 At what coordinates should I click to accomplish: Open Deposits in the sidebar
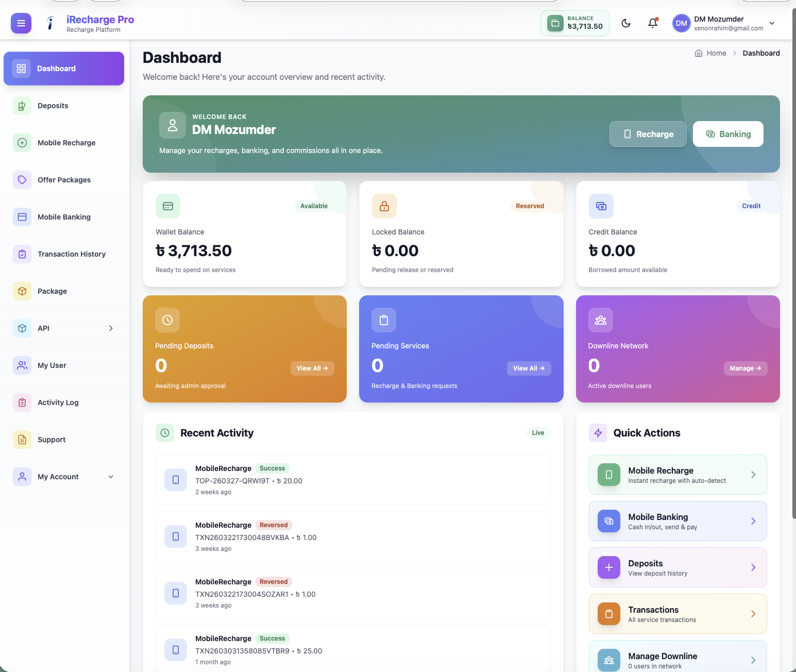click(53, 106)
